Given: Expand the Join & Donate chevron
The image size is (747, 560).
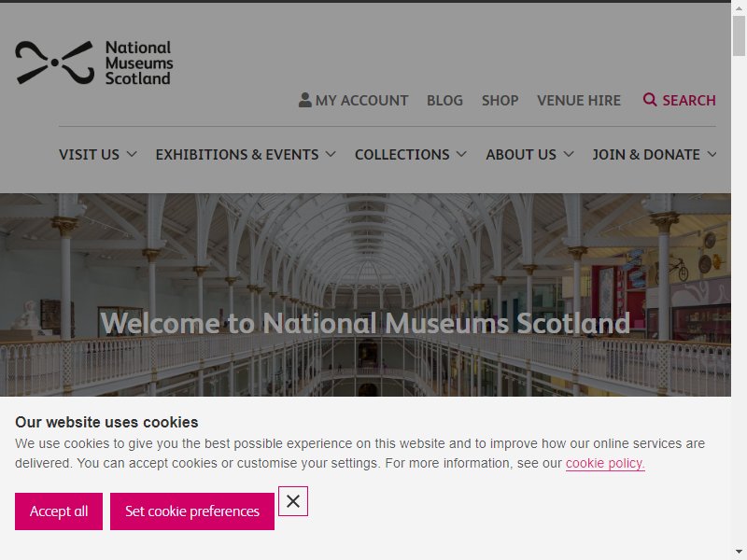Looking at the screenshot, I should [712, 154].
